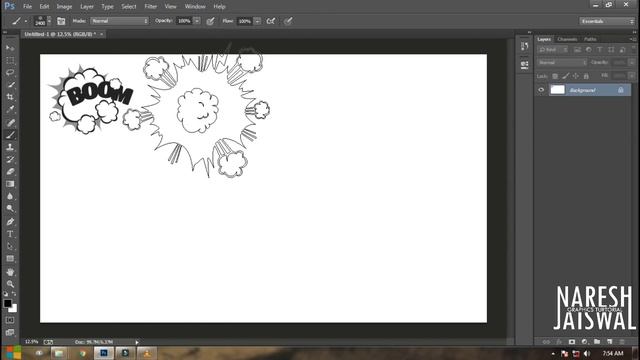Image resolution: width=640 pixels, height=360 pixels.
Task: Select the Blur tool
Action: (x=10, y=196)
